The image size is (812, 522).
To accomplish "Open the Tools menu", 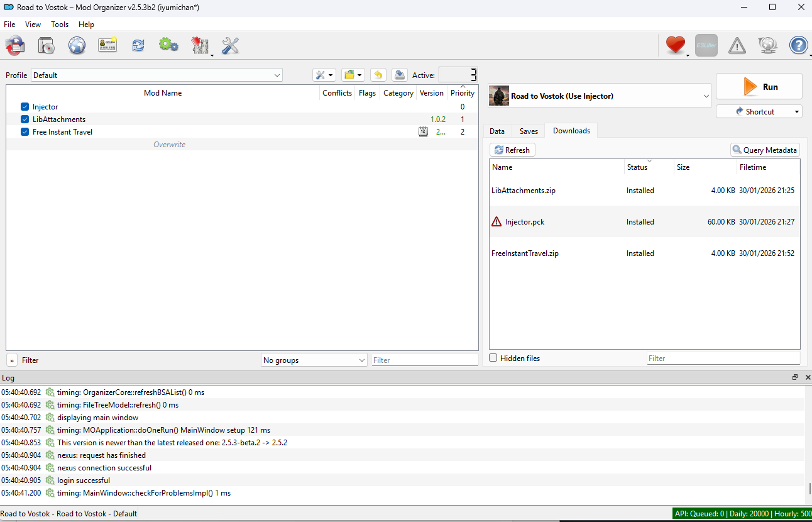I will (x=60, y=25).
